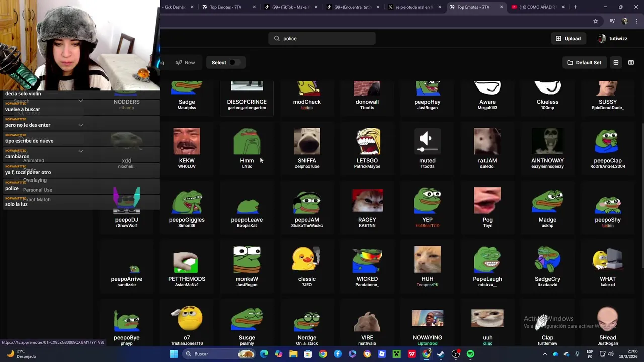Show hidden system tray icons

544,354
